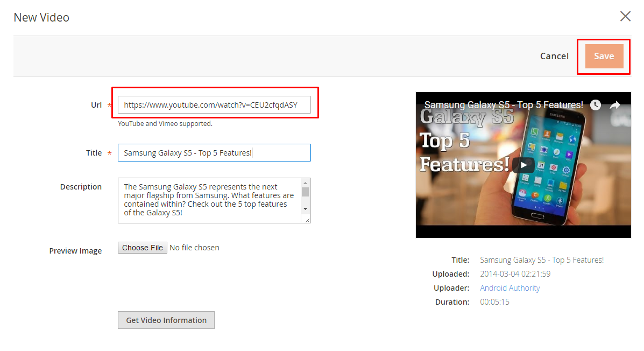Click inside the Description text area

point(209,200)
